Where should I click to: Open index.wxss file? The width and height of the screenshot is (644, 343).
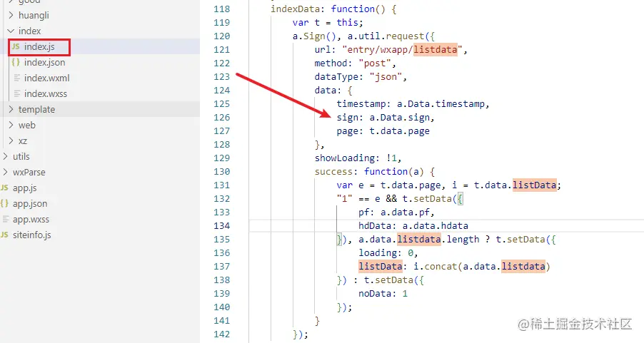pyautogui.click(x=46, y=93)
